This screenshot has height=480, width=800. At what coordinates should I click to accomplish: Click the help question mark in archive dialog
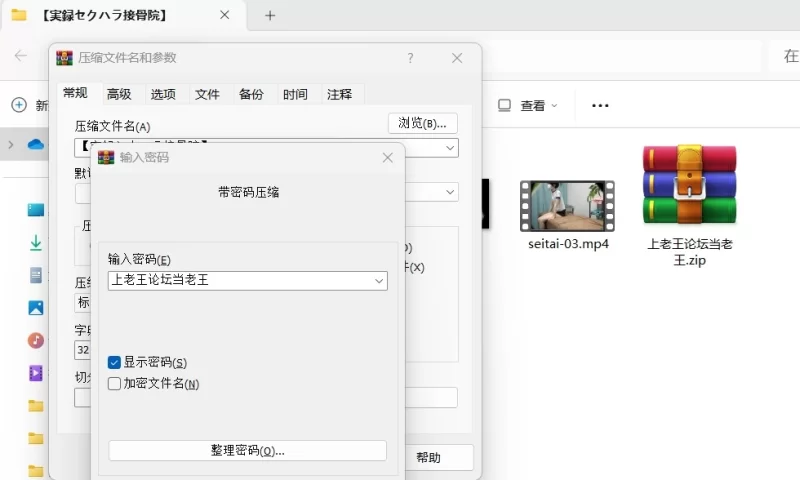click(x=410, y=58)
